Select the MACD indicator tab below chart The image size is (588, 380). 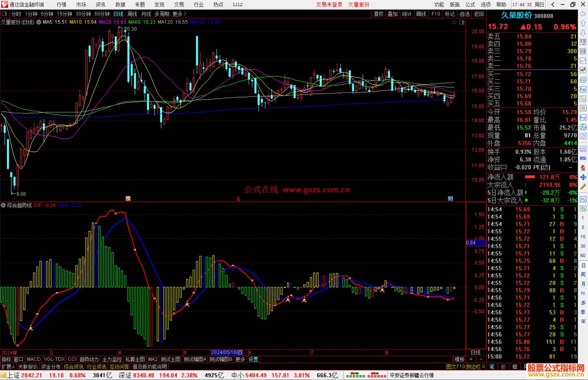(34, 359)
